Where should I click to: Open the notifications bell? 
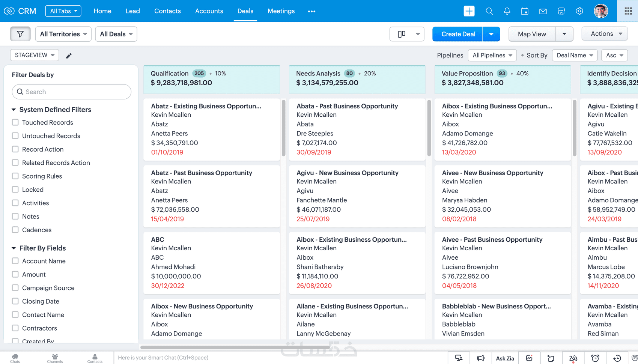point(507,11)
